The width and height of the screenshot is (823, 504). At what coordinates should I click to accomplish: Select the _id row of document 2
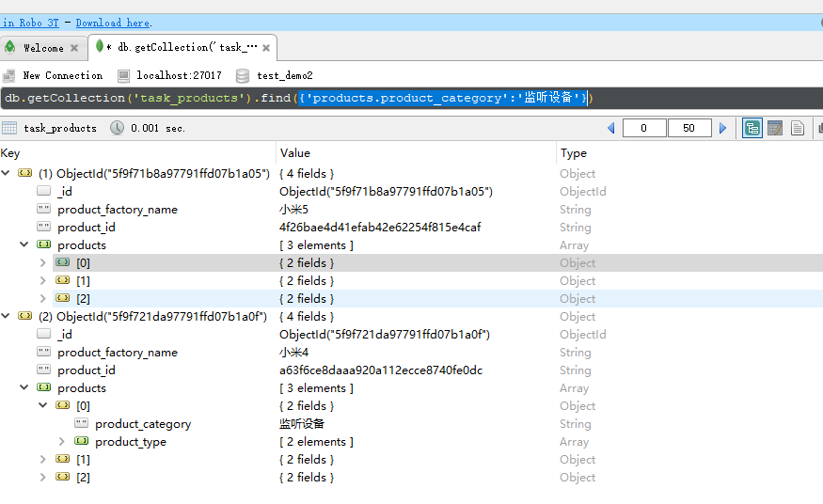click(x=412, y=335)
